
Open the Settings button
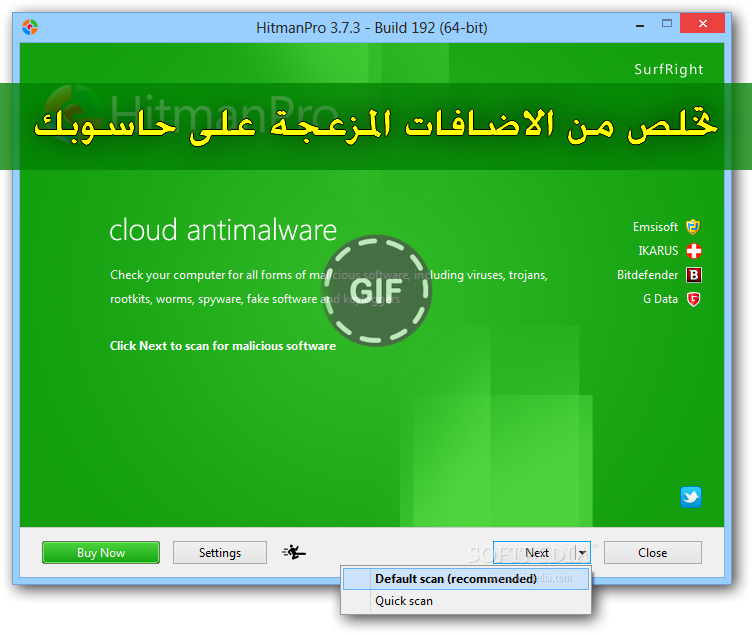click(220, 553)
